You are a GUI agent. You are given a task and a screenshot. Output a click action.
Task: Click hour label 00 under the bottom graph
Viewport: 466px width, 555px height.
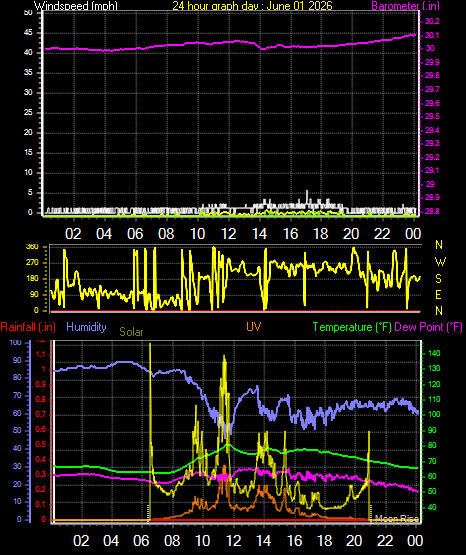(415, 541)
